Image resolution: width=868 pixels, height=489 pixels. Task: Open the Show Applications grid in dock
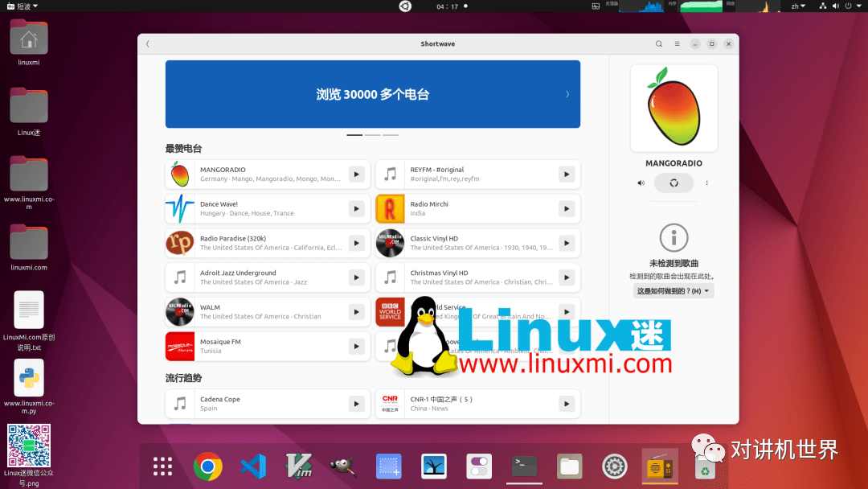point(162,466)
